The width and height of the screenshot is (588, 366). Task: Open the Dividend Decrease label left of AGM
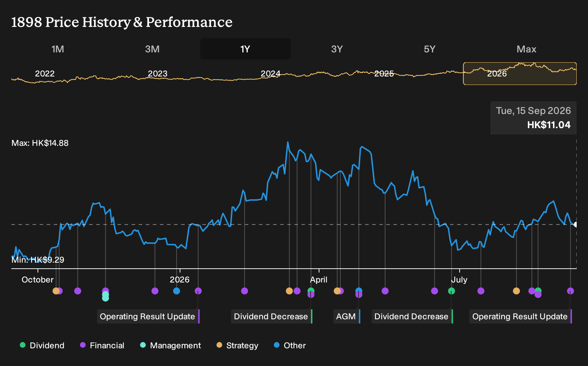click(272, 316)
